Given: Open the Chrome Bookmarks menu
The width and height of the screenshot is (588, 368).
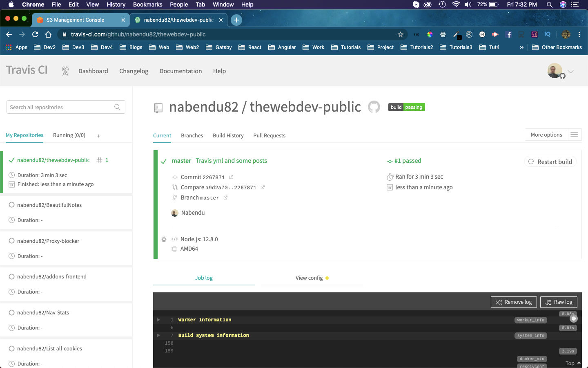Looking at the screenshot, I should (148, 4).
